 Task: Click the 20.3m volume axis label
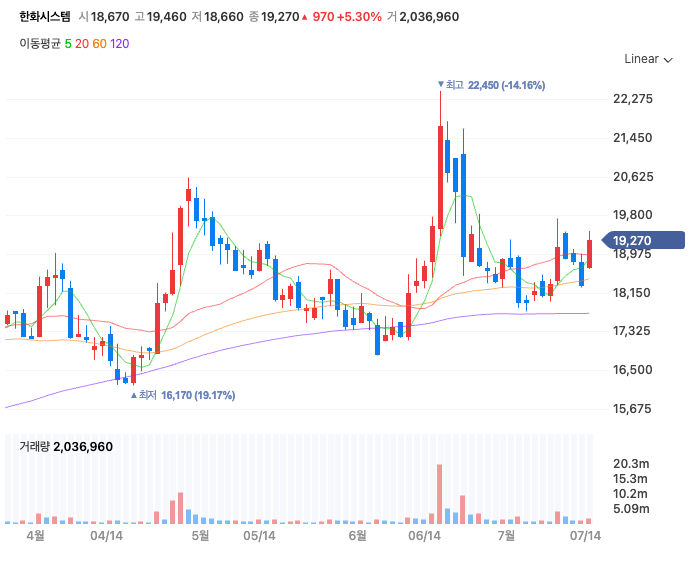(631, 464)
